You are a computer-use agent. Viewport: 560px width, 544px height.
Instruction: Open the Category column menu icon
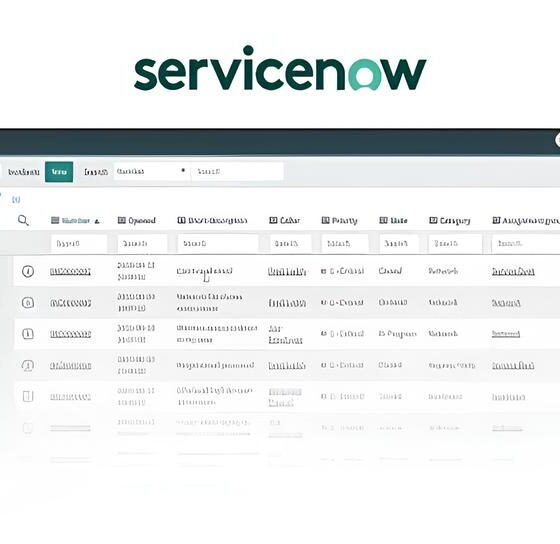(x=433, y=220)
